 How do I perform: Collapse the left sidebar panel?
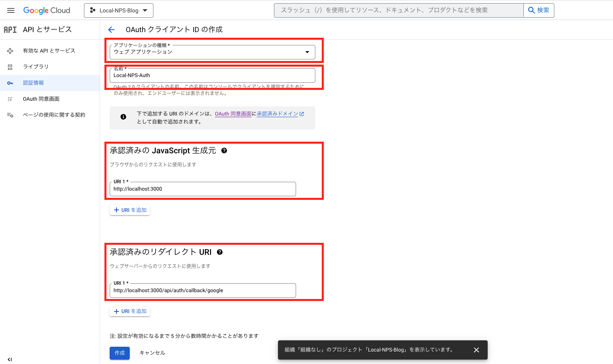click(9, 359)
